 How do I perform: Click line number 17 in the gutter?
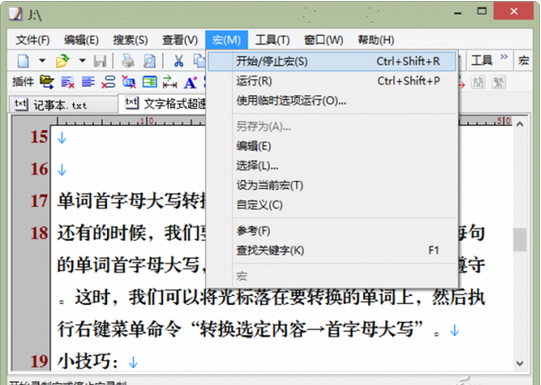click(39, 201)
